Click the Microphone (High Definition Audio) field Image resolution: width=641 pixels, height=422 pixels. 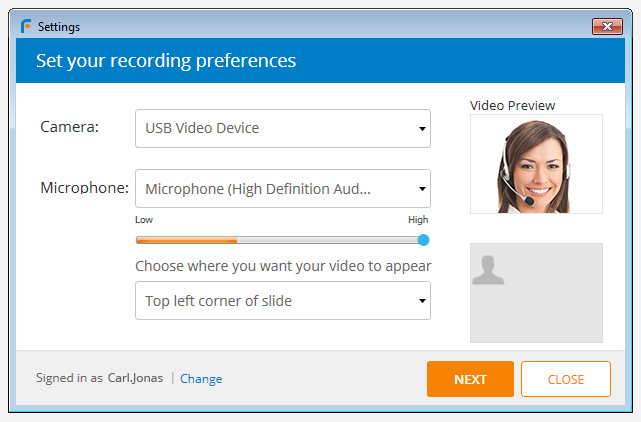270,188
